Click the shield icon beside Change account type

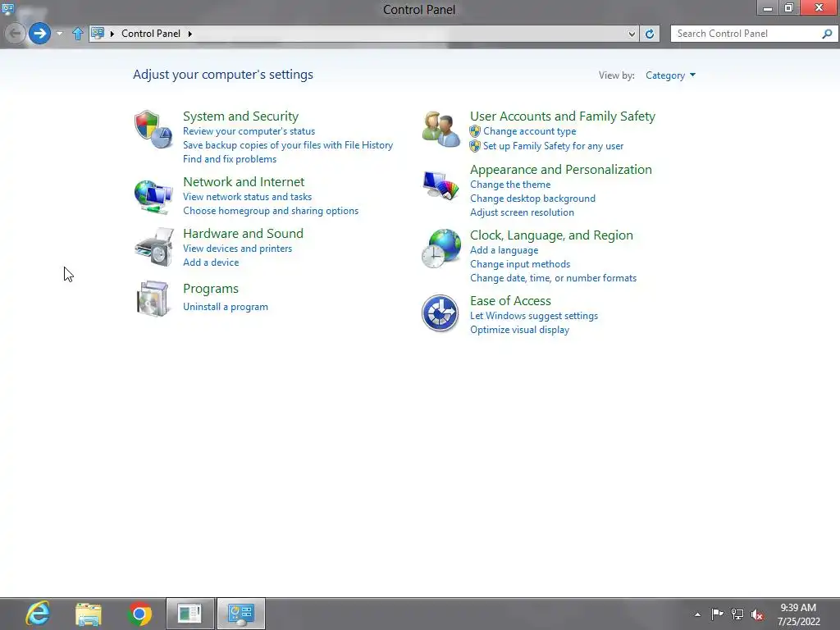475,131
